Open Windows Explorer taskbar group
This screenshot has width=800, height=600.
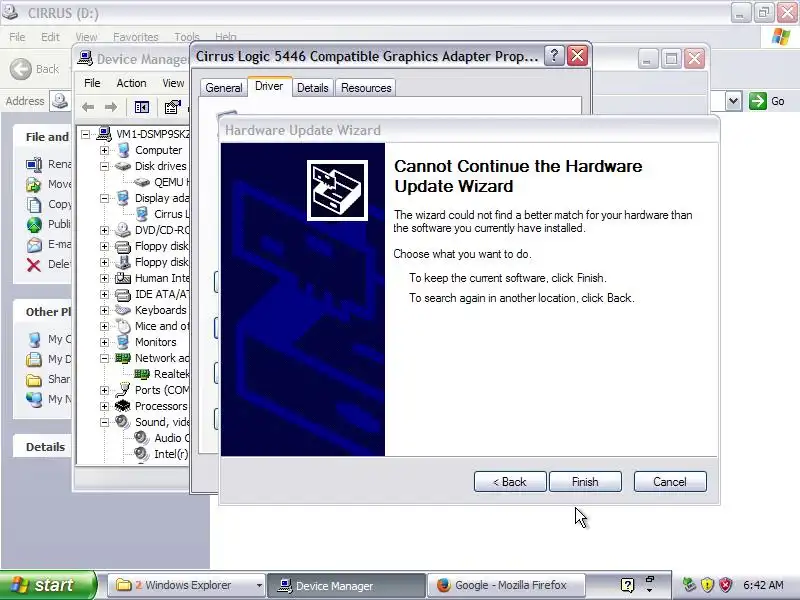(x=187, y=585)
